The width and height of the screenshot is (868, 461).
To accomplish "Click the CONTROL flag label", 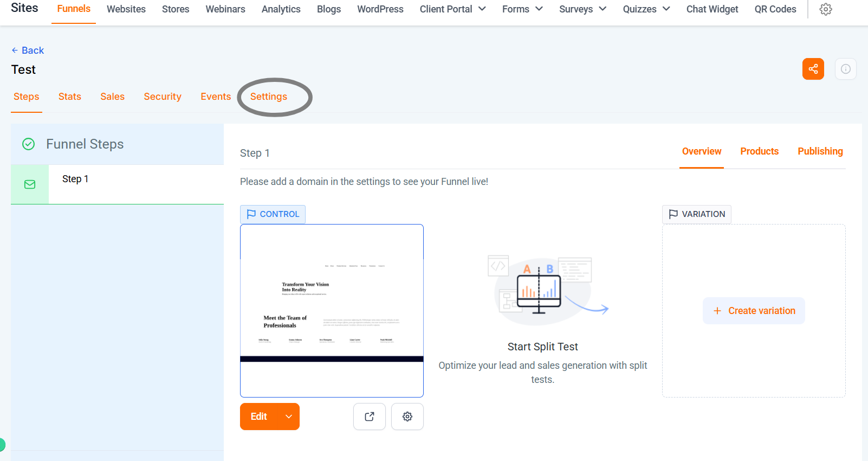I will click(273, 214).
